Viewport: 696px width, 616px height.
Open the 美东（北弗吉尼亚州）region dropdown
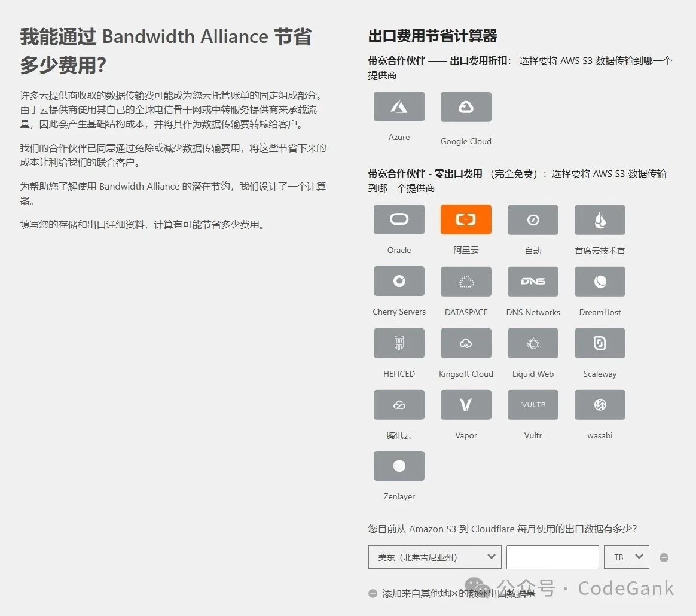435,557
